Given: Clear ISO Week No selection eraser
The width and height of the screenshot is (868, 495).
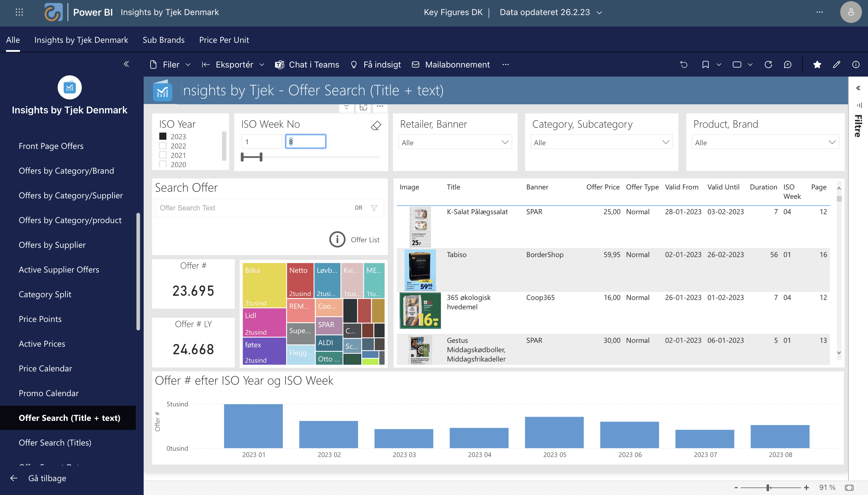Looking at the screenshot, I should (376, 125).
